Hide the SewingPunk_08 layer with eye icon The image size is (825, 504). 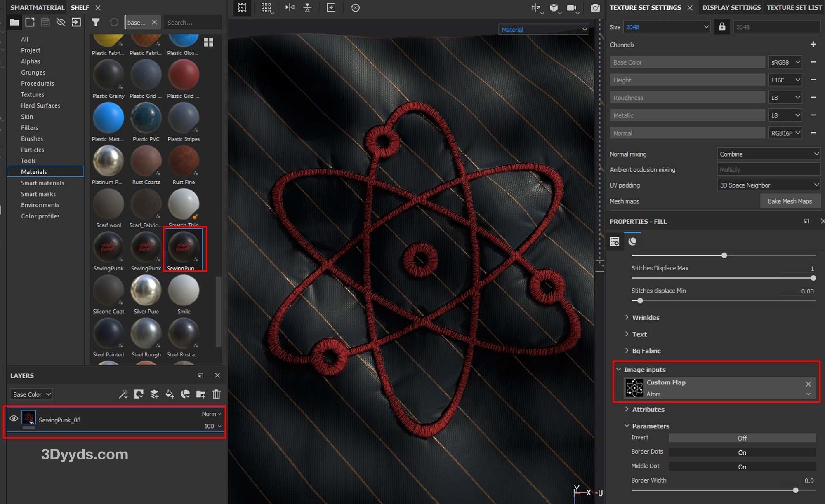click(x=14, y=418)
